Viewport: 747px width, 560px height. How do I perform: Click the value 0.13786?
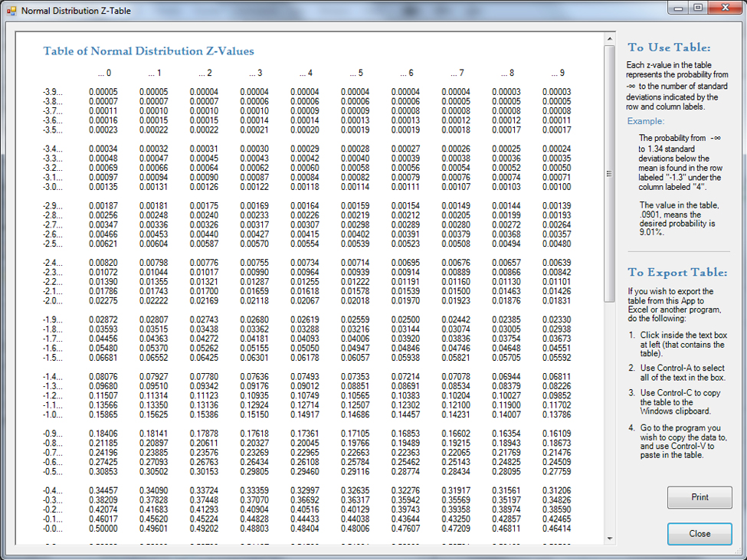click(x=557, y=414)
